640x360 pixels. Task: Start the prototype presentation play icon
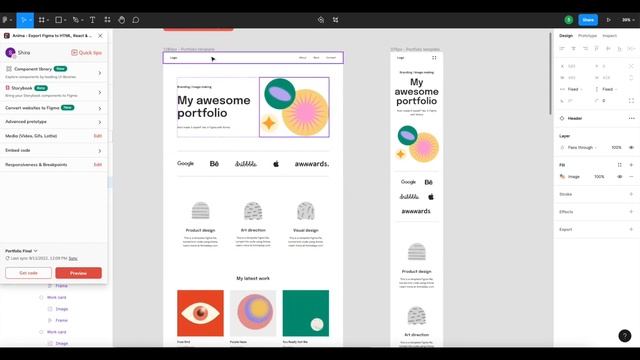click(x=609, y=20)
